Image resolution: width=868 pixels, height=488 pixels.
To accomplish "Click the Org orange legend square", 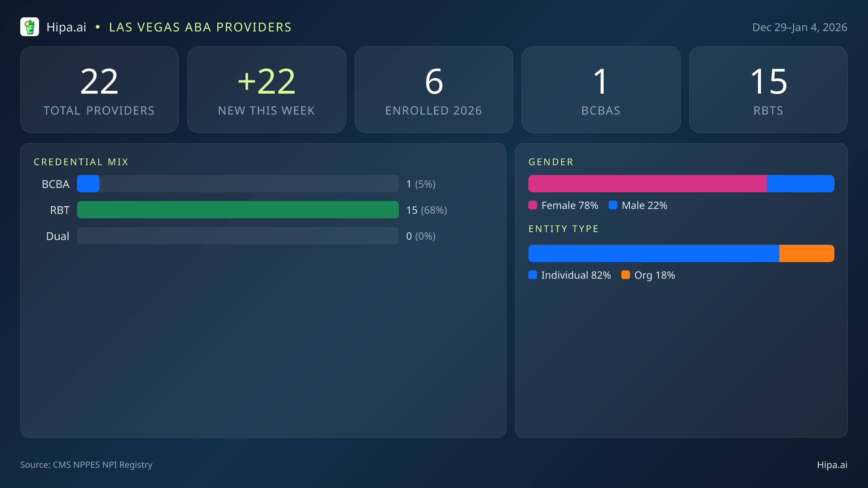I will (626, 275).
